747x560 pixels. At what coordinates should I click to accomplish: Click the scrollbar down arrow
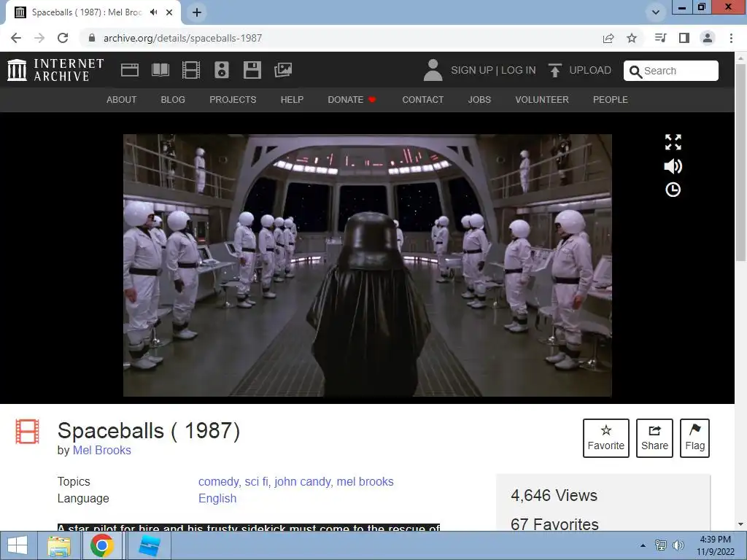click(740, 524)
